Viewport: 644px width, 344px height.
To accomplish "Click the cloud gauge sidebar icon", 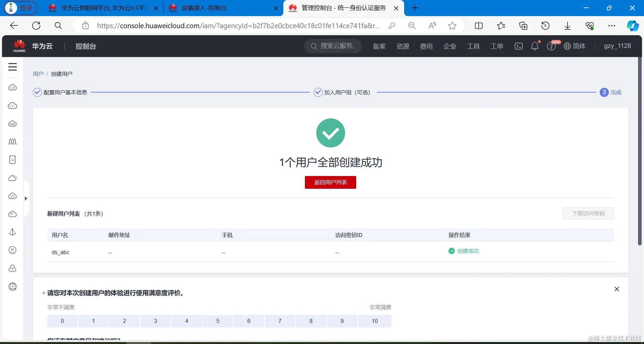I will click(12, 214).
